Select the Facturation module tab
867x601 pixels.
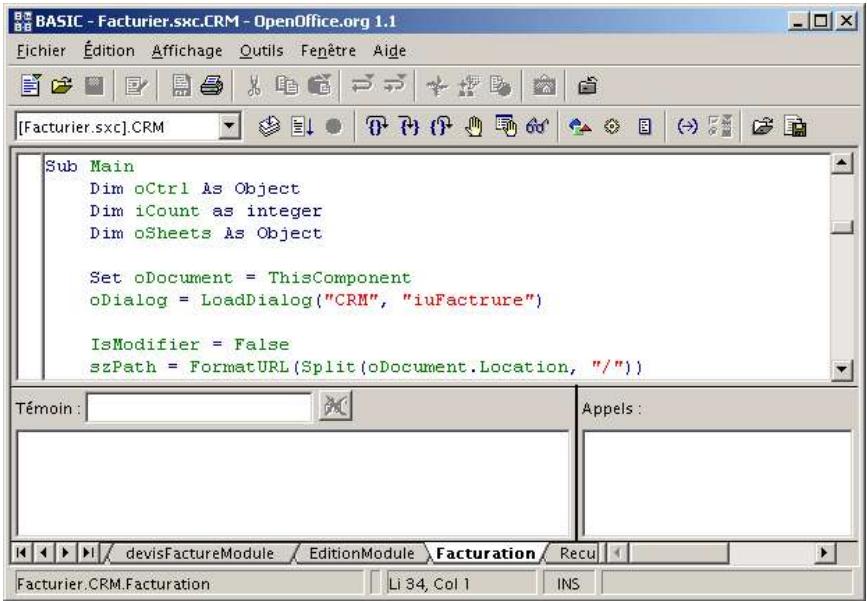pos(485,553)
